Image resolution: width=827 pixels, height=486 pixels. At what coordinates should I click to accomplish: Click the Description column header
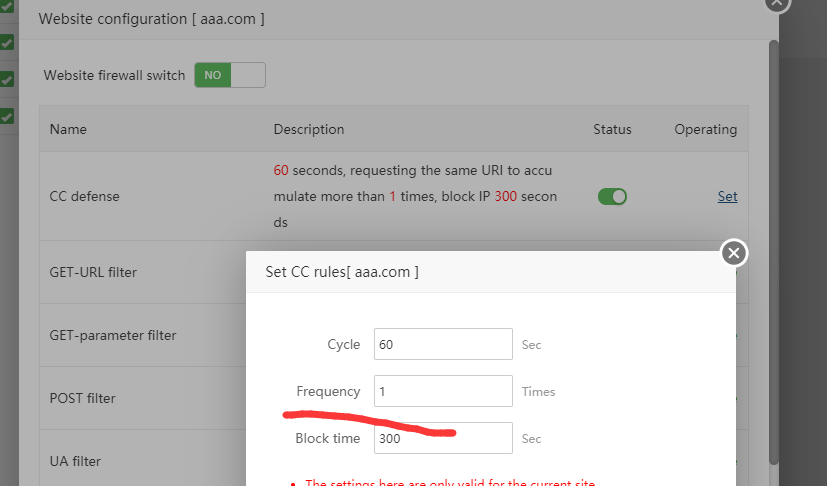coord(308,129)
